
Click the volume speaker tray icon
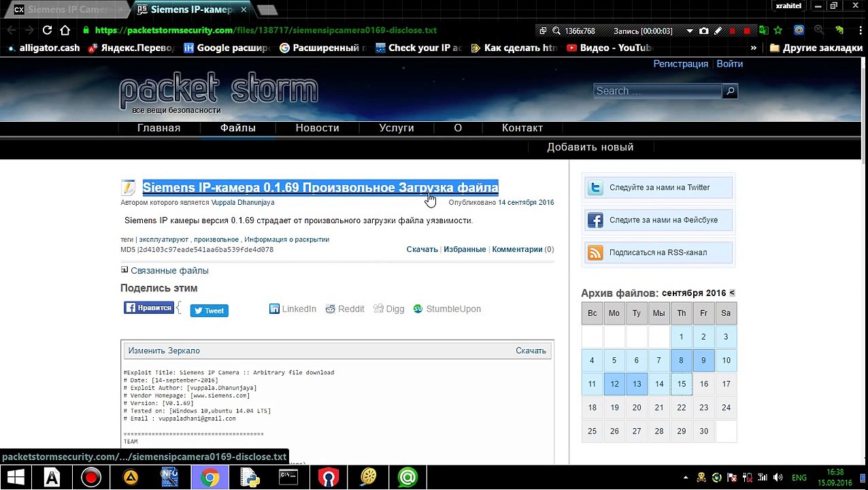pyautogui.click(x=778, y=478)
